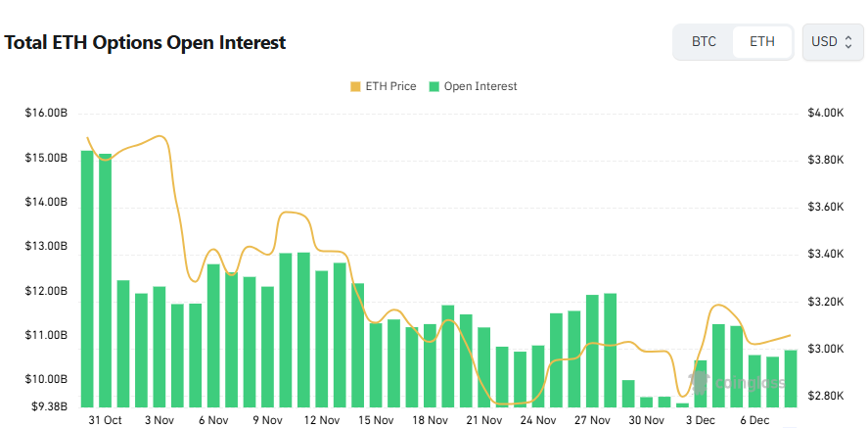Toggle the ETH Price legend series

390,86
